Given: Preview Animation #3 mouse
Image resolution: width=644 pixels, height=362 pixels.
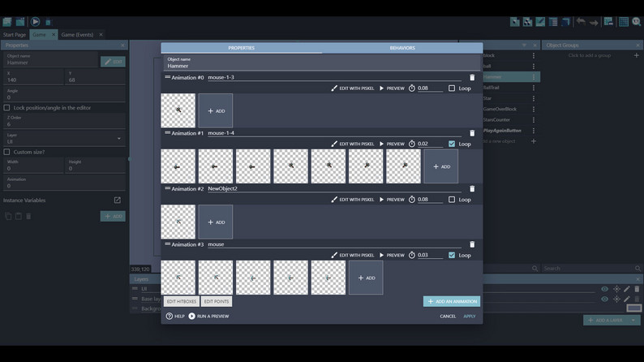Looking at the screenshot, I should point(392,255).
